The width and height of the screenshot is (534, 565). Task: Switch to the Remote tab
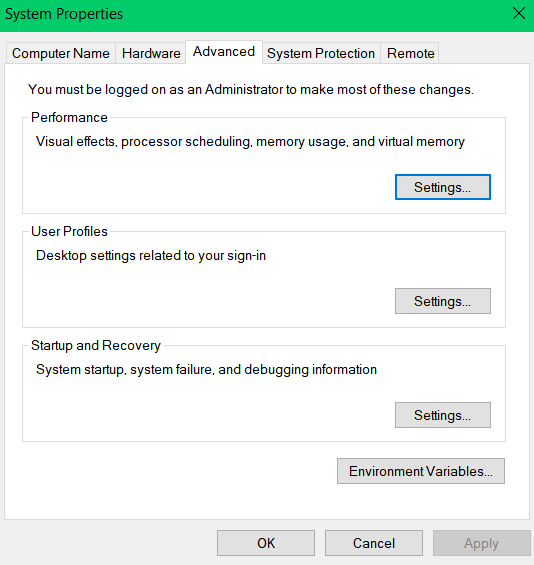point(410,53)
